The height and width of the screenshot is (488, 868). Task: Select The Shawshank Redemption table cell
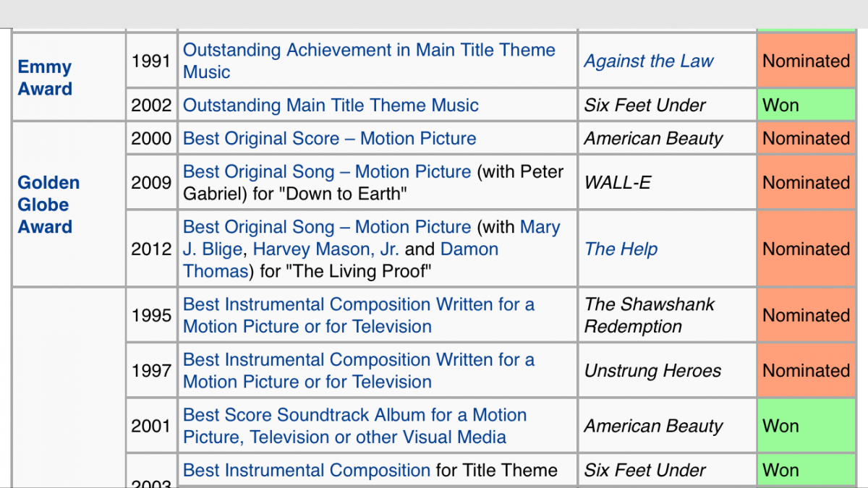tap(667, 315)
